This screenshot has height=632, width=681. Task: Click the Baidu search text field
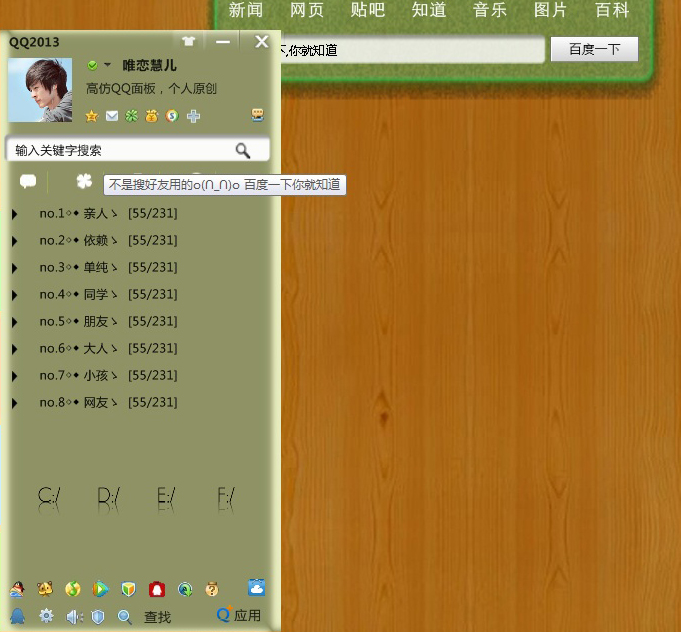[413, 50]
